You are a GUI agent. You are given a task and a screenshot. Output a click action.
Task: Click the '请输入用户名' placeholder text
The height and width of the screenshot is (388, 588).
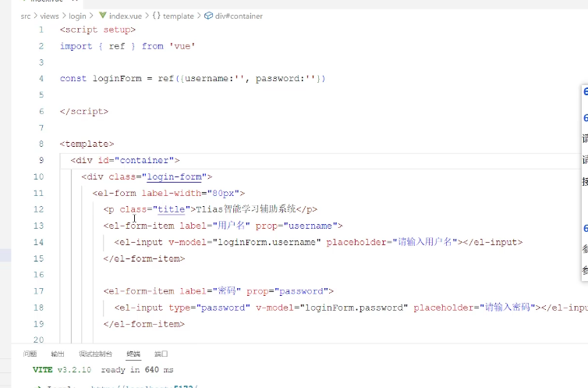point(425,242)
